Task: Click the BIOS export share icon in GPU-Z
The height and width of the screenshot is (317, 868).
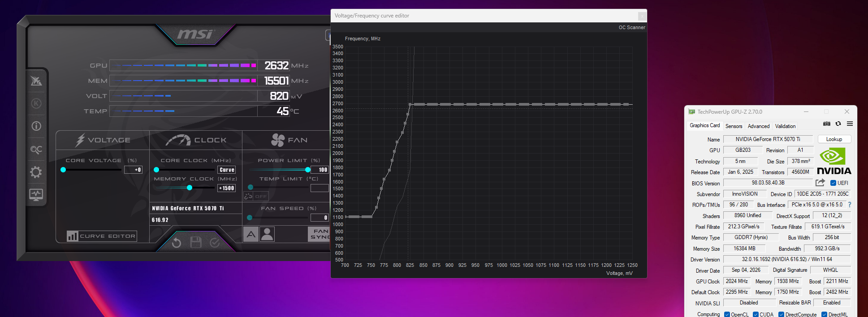Action: (x=820, y=183)
